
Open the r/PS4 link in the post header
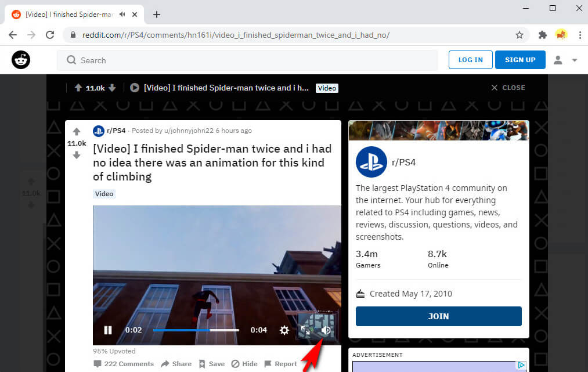click(x=116, y=131)
